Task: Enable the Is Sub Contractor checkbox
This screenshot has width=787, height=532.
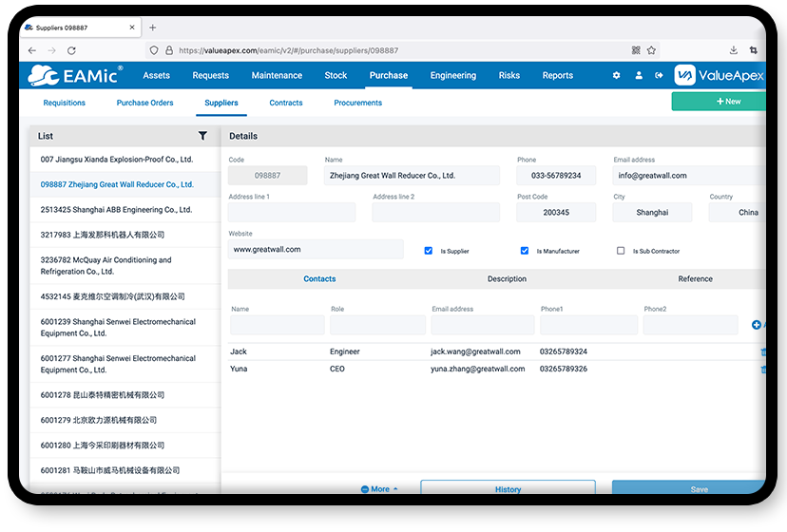Action: [621, 251]
